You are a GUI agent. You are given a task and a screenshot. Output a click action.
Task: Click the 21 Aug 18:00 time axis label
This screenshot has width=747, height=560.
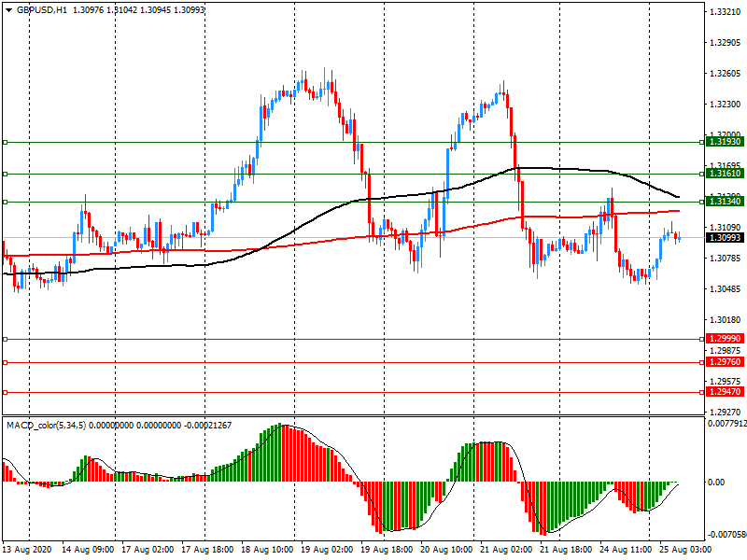click(566, 550)
